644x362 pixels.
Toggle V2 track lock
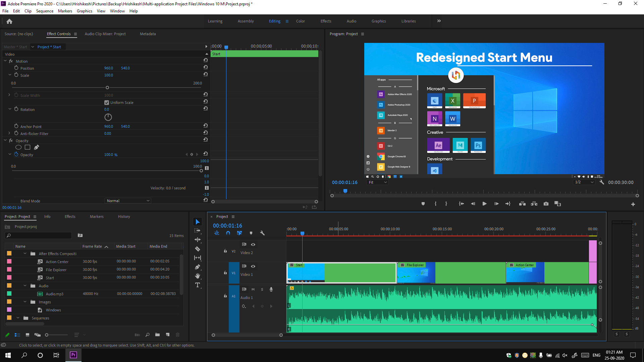[x=225, y=251]
